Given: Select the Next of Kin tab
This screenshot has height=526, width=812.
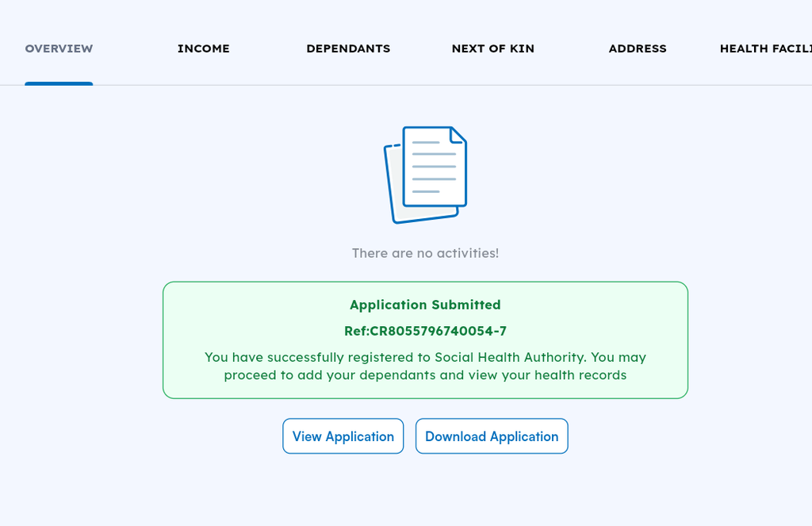Looking at the screenshot, I should tap(493, 48).
